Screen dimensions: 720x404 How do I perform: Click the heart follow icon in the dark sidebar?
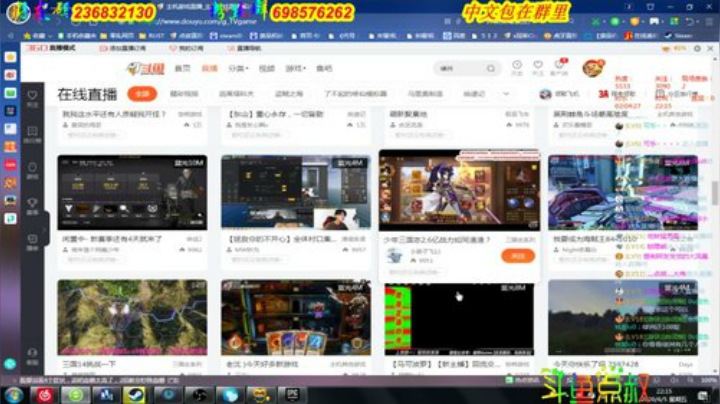(x=32, y=95)
